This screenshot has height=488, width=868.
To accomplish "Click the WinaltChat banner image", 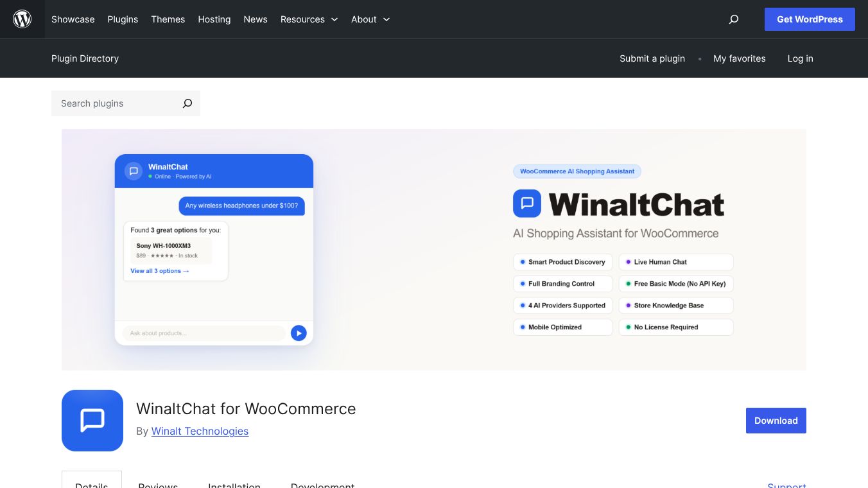I will [434, 250].
